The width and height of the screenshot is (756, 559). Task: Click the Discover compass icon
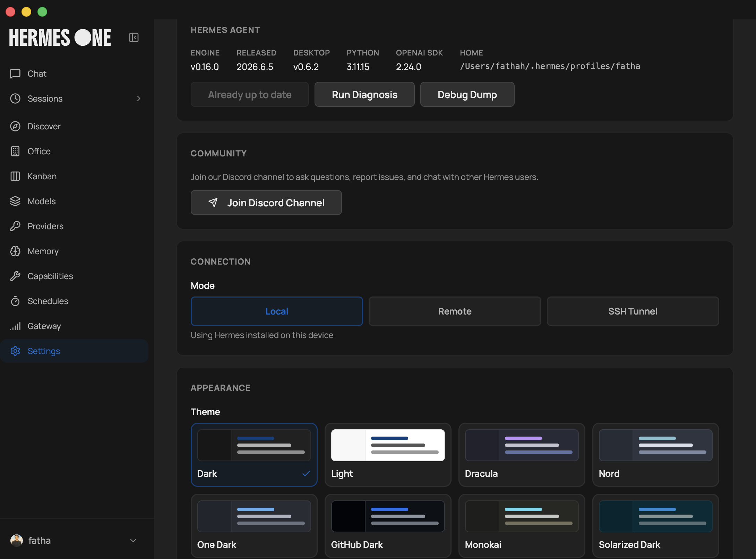click(x=15, y=126)
